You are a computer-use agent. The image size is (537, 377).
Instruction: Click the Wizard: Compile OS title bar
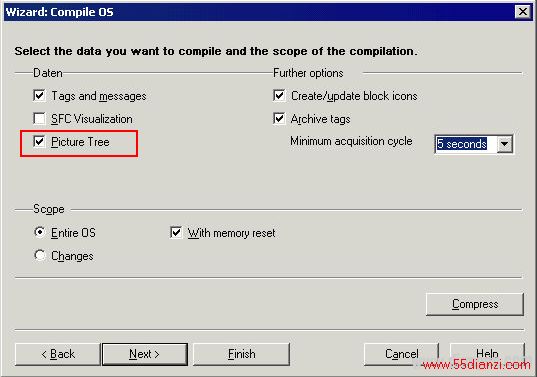(x=259, y=12)
